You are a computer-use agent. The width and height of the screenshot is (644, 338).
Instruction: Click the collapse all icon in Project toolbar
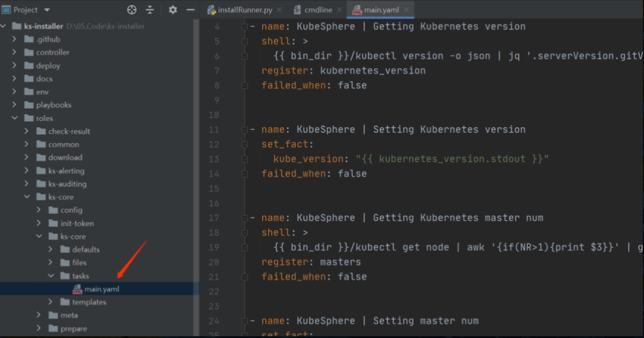click(150, 10)
